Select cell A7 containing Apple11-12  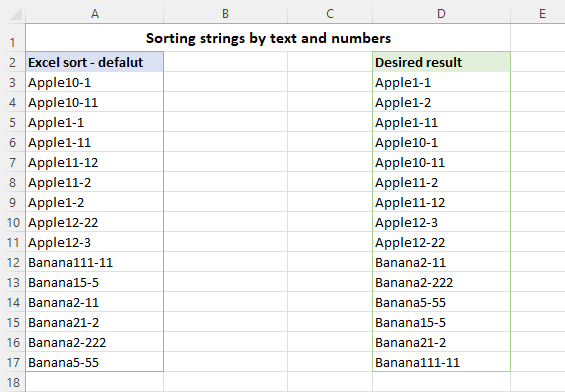tap(94, 162)
